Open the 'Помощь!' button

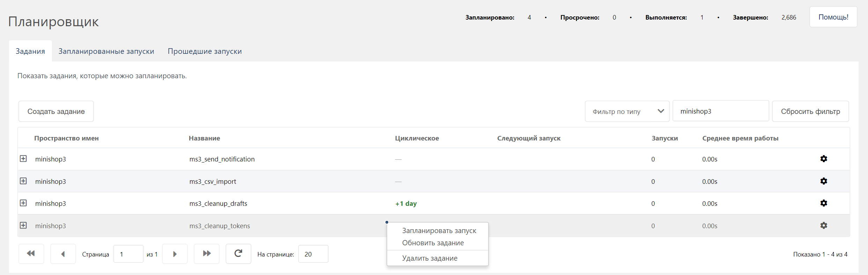click(x=833, y=17)
